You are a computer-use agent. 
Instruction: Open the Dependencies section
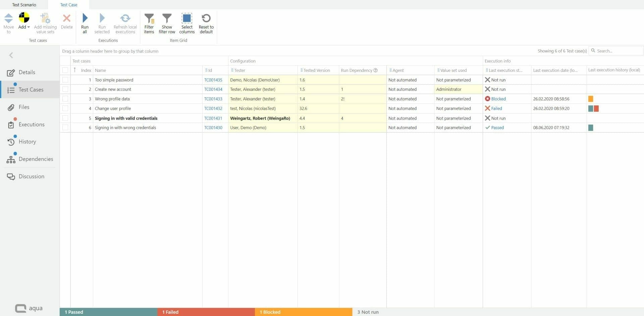pyautogui.click(x=30, y=159)
